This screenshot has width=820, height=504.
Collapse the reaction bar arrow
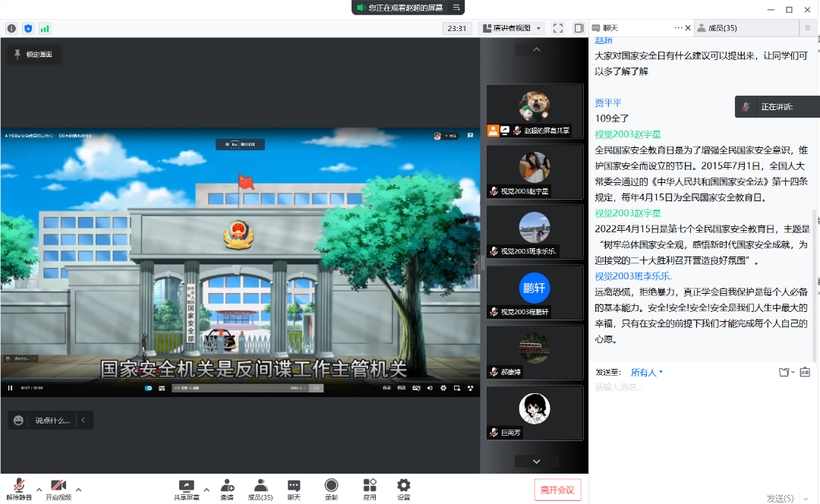[x=84, y=421]
